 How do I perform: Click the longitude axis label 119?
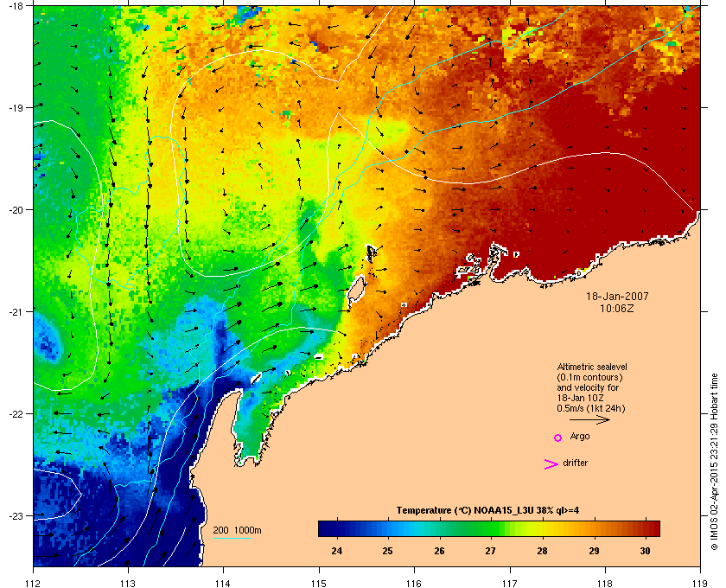click(700, 584)
